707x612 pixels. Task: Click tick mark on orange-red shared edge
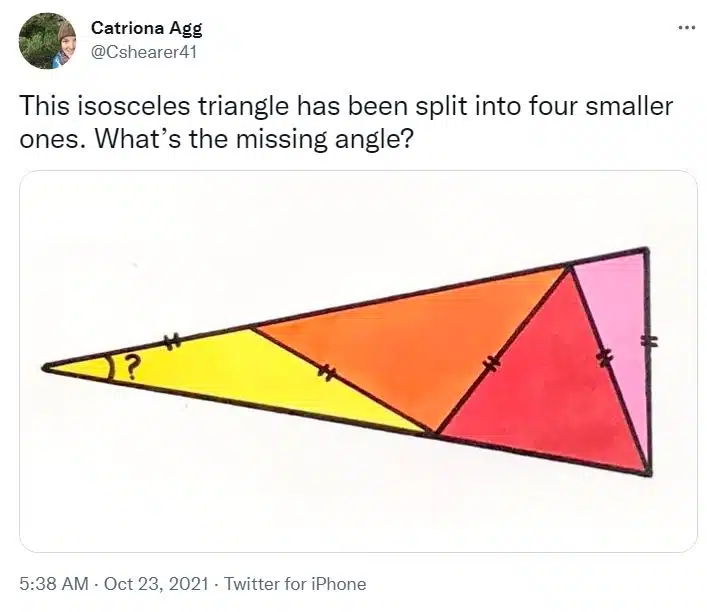[x=491, y=362]
